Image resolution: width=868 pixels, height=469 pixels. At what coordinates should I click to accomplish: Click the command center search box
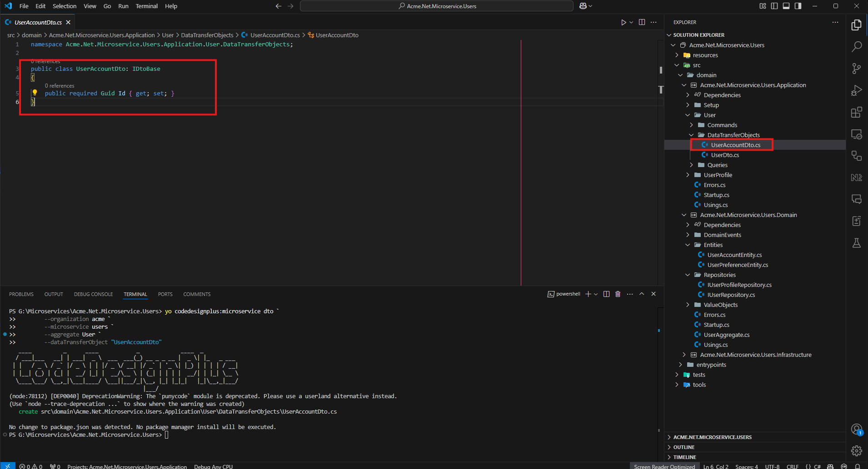coord(437,6)
